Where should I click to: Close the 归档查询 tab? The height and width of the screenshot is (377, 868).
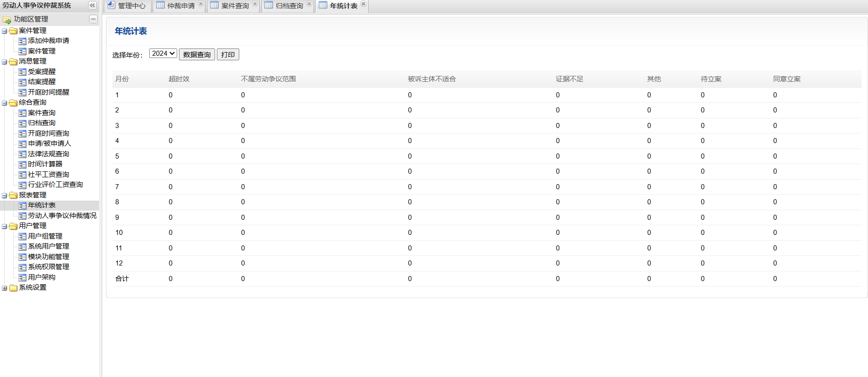point(309,4)
